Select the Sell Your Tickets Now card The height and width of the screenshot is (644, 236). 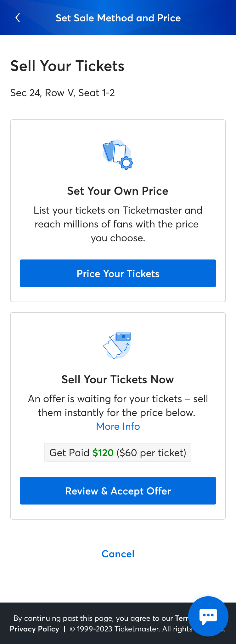(x=118, y=408)
